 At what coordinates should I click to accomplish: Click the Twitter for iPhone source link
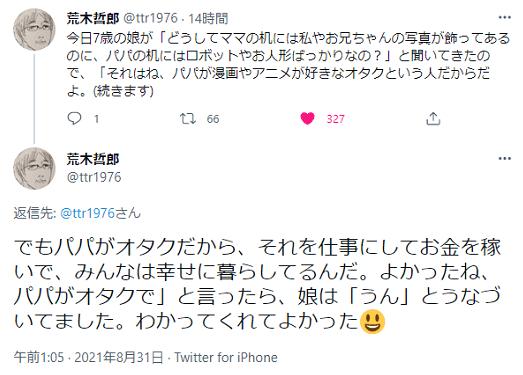(226, 358)
